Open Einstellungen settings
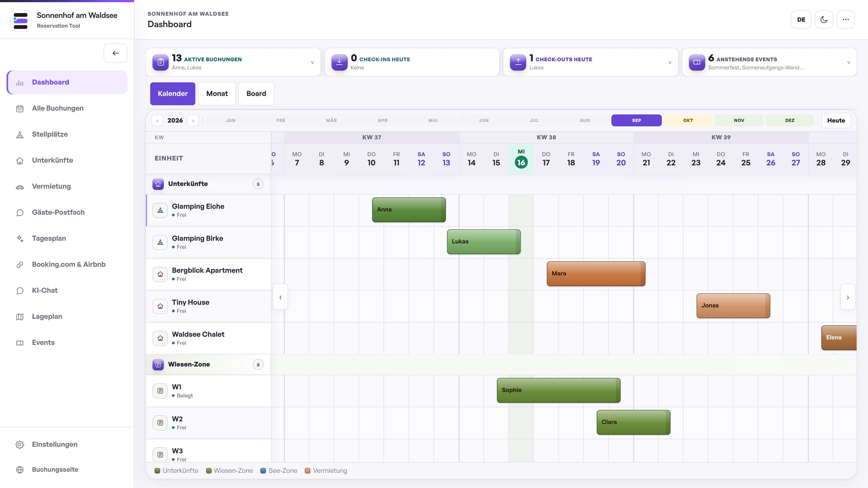 coord(67,444)
